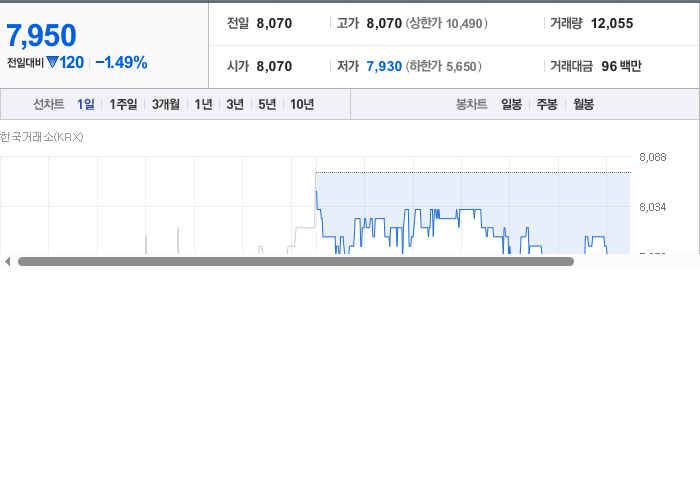Click the down triangle next to 120
The width and height of the screenshot is (700, 490).
52,62
